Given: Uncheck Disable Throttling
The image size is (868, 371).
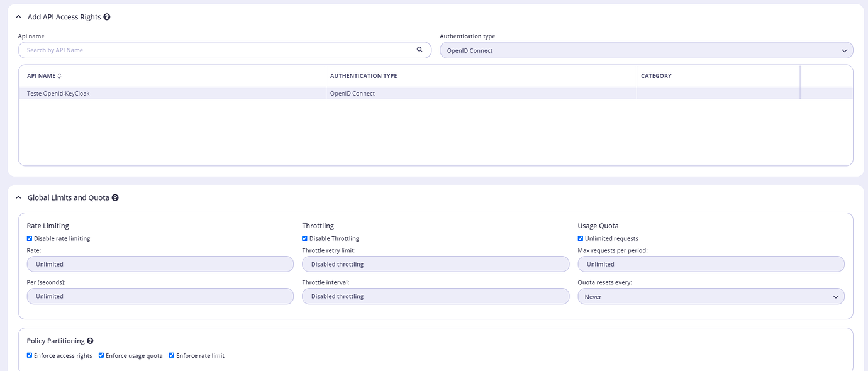Looking at the screenshot, I should 304,238.
